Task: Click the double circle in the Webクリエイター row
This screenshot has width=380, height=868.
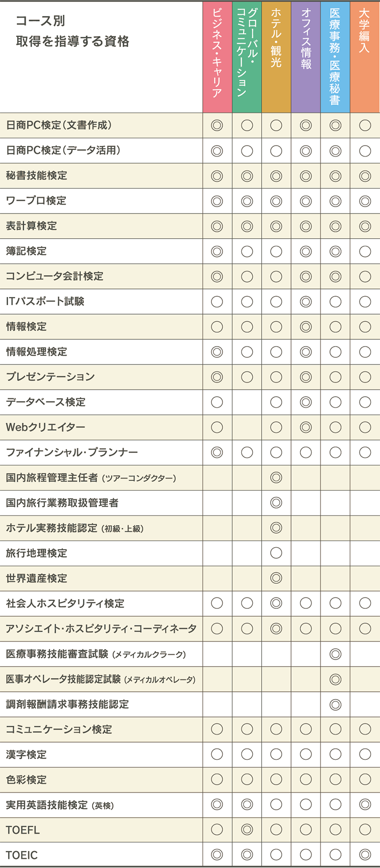Action: (x=306, y=427)
